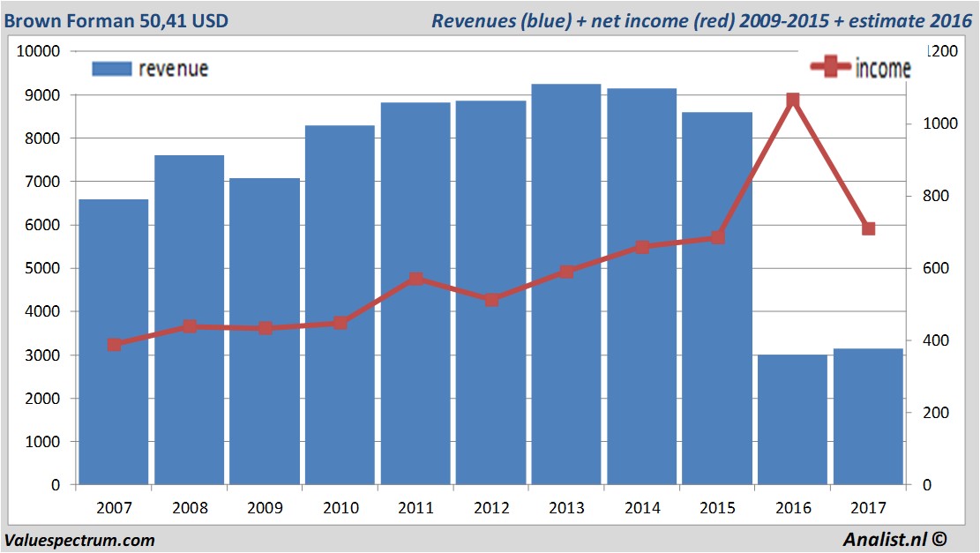The image size is (980, 553).
Task: Click the 1000 right axis label (income)
Action: pos(940,123)
